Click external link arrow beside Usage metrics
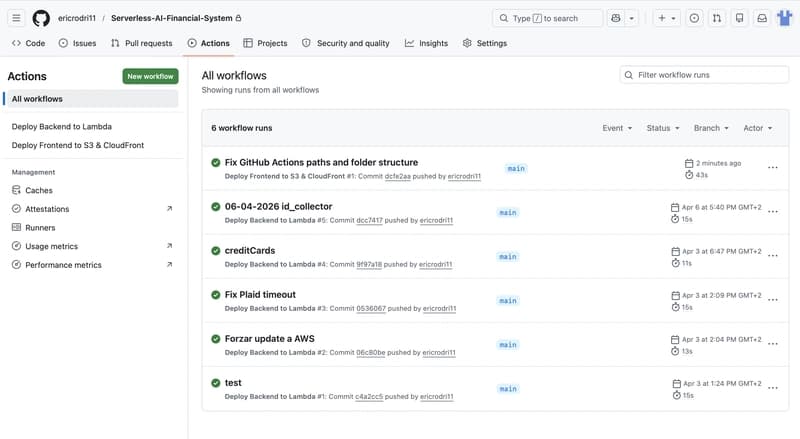The height and width of the screenshot is (439, 800). pyautogui.click(x=169, y=246)
